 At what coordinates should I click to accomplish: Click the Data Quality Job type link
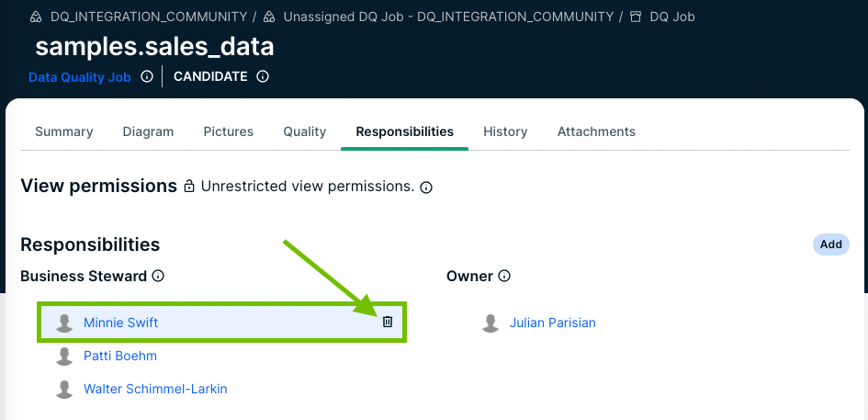(x=80, y=77)
